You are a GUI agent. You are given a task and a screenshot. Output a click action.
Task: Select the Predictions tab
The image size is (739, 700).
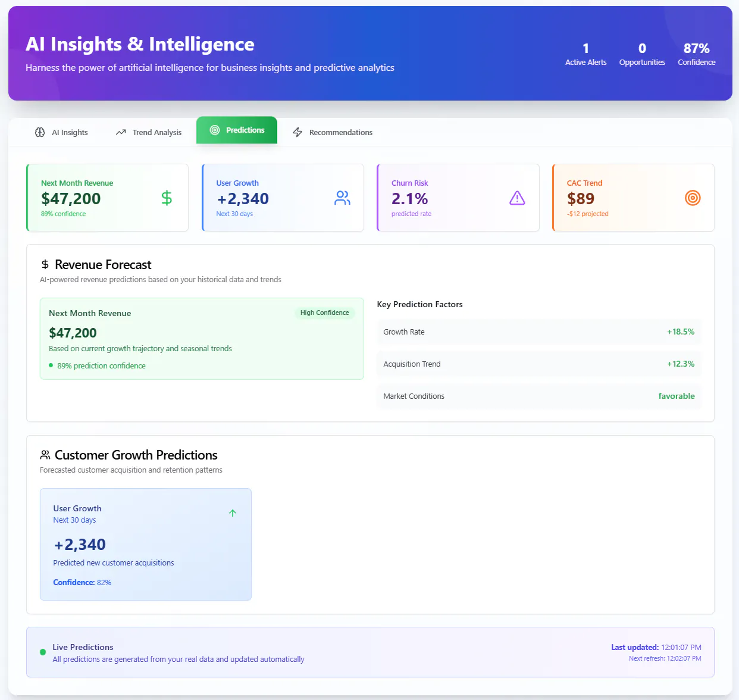(x=237, y=130)
